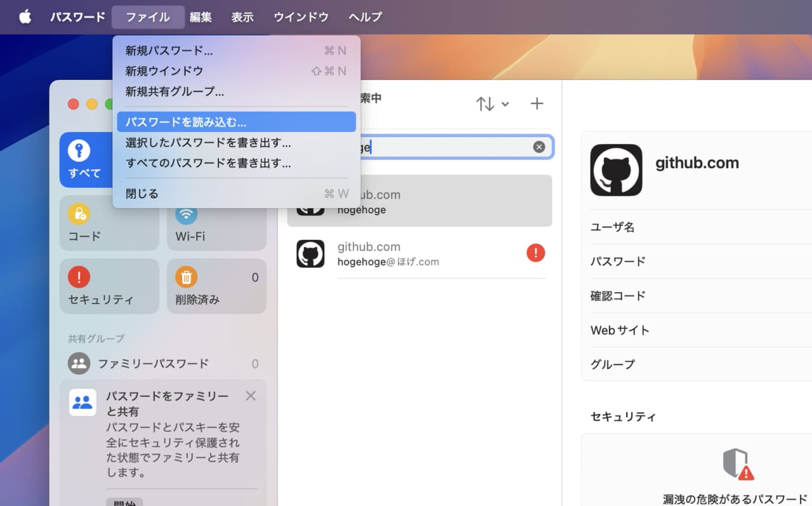
Task: Open the 編集 menu
Action: 200,17
